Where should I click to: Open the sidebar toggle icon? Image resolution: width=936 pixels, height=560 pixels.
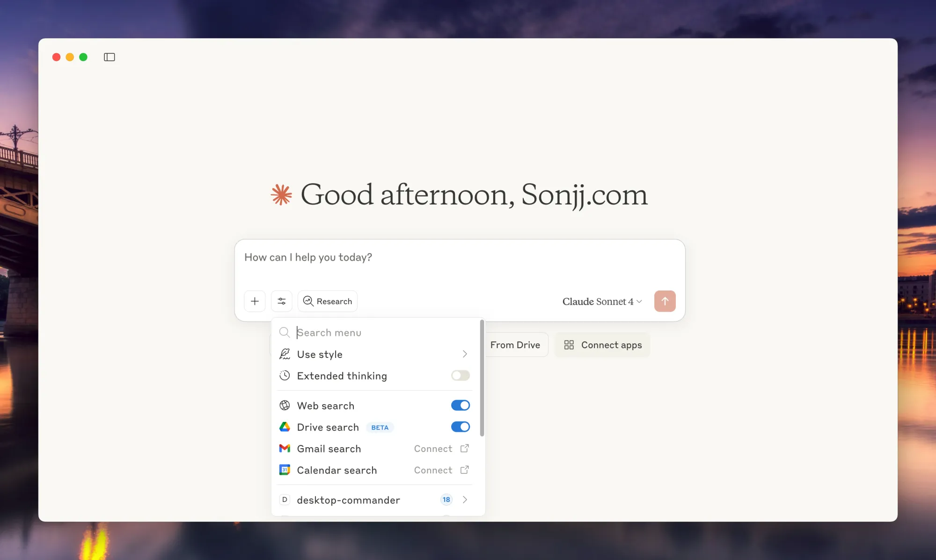109,57
